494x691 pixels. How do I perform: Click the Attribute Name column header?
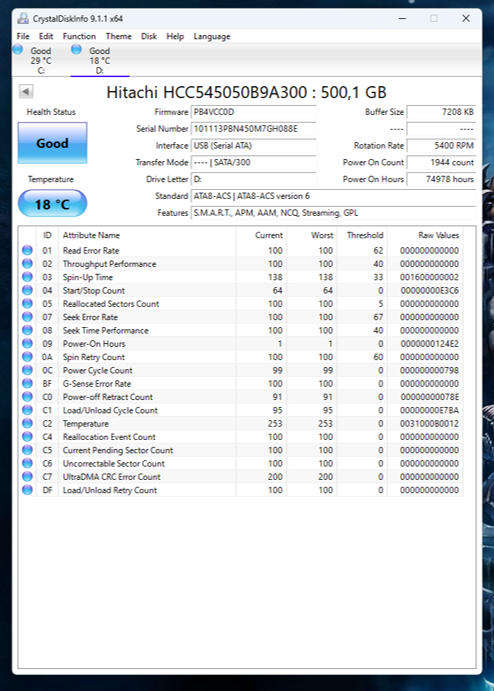91,235
